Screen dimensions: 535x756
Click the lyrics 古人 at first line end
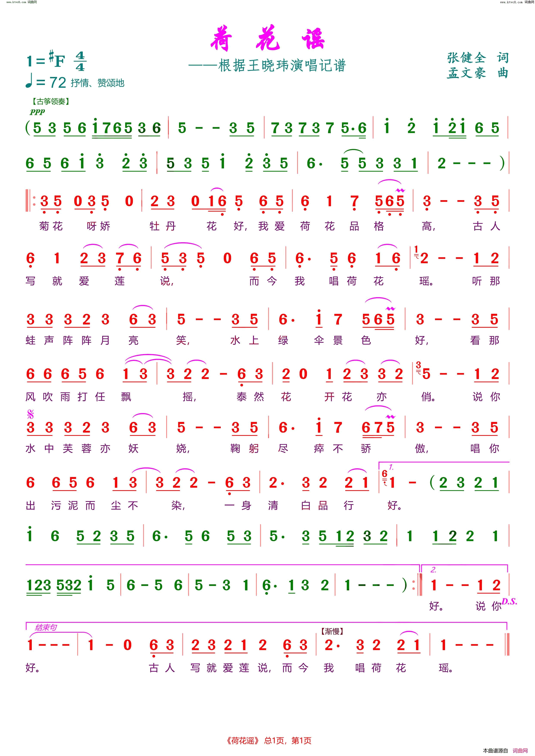(487, 226)
